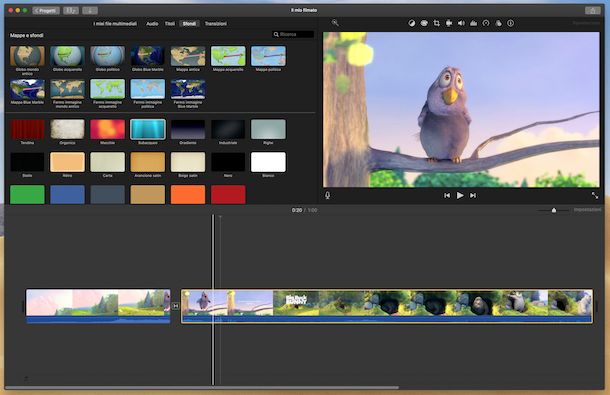The height and width of the screenshot is (395, 610).
Task: Select the Globo Blue Marble map
Action: (x=148, y=56)
